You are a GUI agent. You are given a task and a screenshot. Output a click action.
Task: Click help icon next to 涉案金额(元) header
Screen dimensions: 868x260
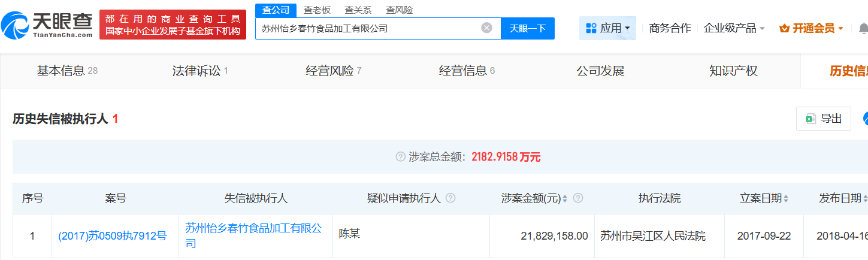click(578, 198)
